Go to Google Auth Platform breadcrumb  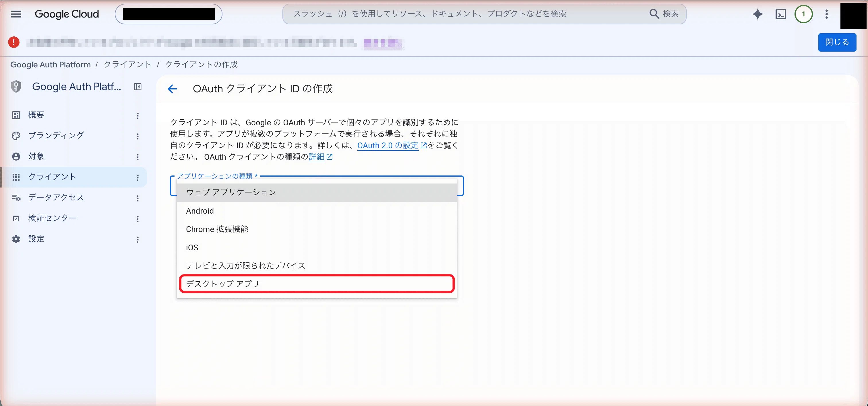point(51,64)
